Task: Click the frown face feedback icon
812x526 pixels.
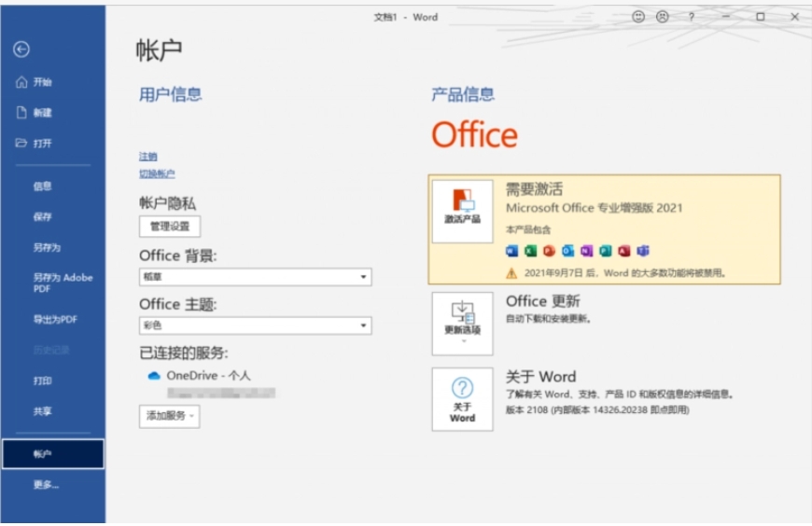Action: [663, 17]
